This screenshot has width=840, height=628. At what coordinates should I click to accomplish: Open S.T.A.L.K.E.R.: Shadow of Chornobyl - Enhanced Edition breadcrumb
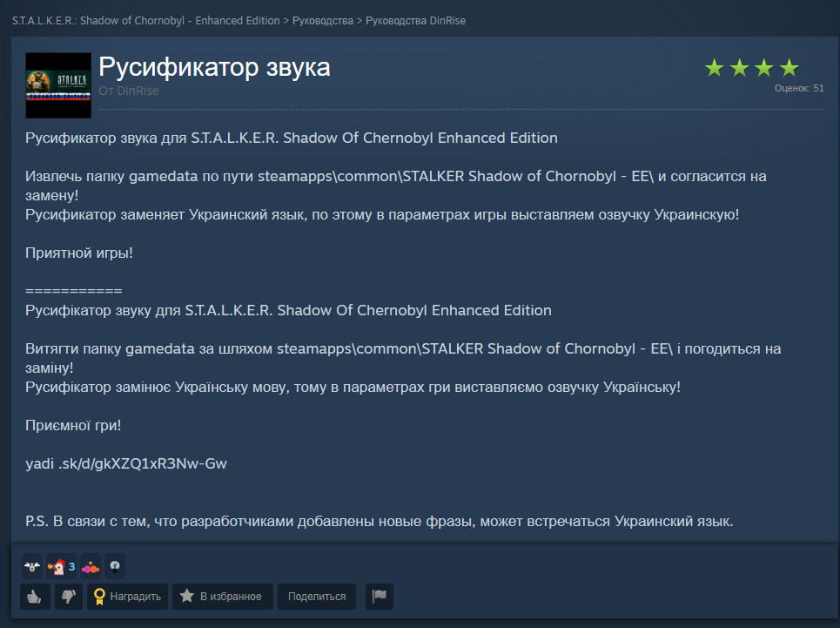point(145,20)
